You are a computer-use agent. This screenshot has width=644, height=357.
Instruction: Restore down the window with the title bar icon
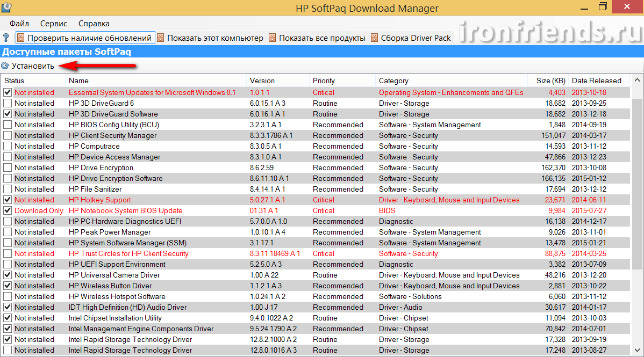pyautogui.click(x=603, y=7)
